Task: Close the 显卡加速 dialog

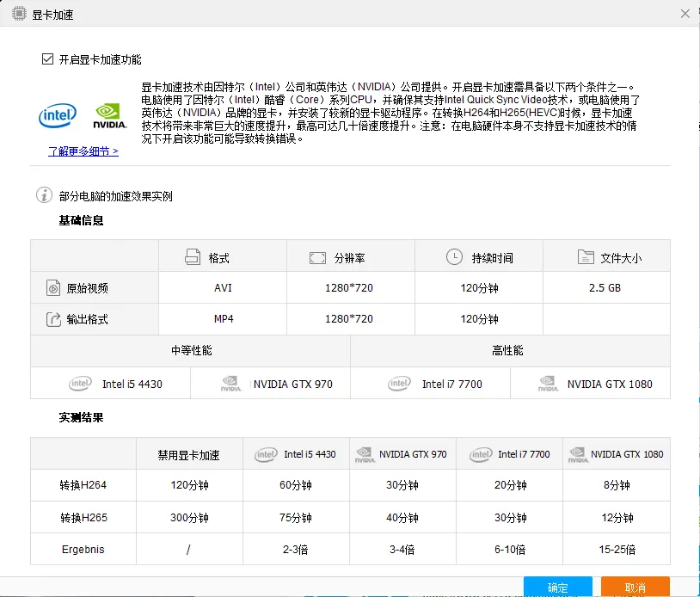Action: (685, 14)
